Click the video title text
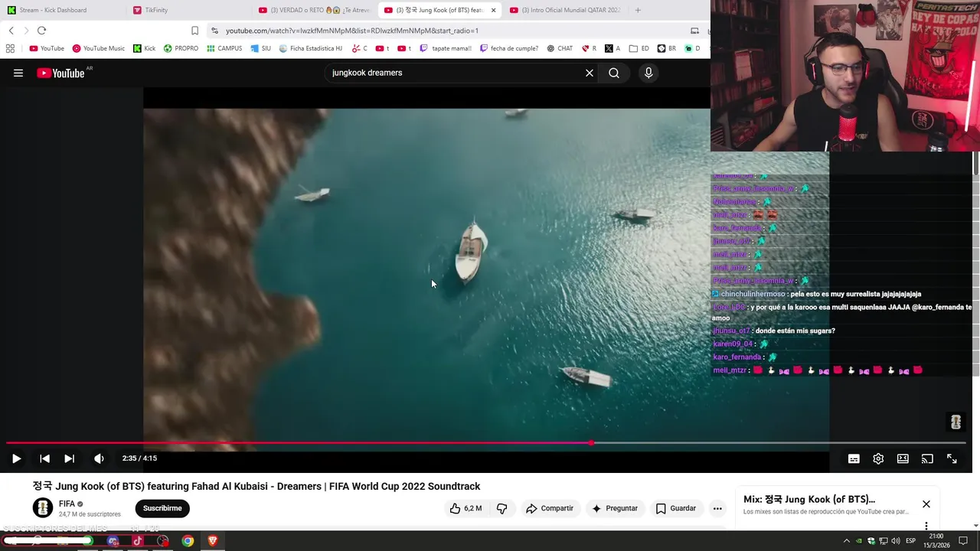Viewport: 980px width, 551px height. point(256,486)
